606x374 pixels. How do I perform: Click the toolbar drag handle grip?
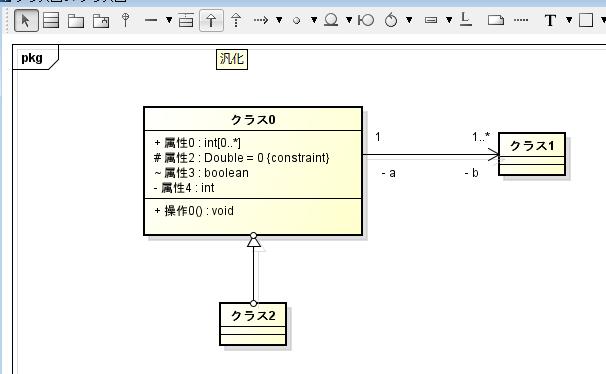[x=7, y=20]
